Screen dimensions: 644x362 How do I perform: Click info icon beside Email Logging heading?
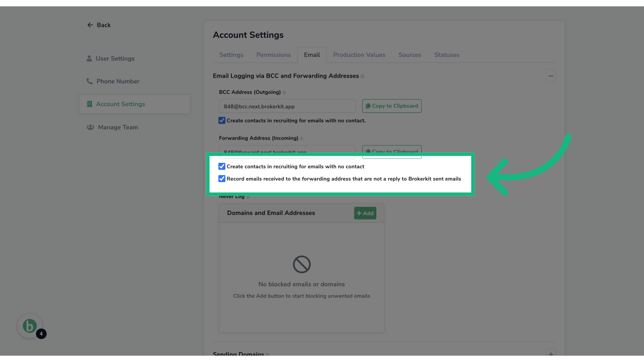click(x=362, y=76)
